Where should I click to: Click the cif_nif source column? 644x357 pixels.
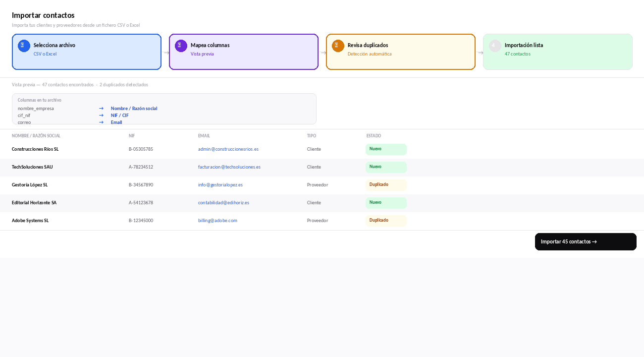click(24, 115)
